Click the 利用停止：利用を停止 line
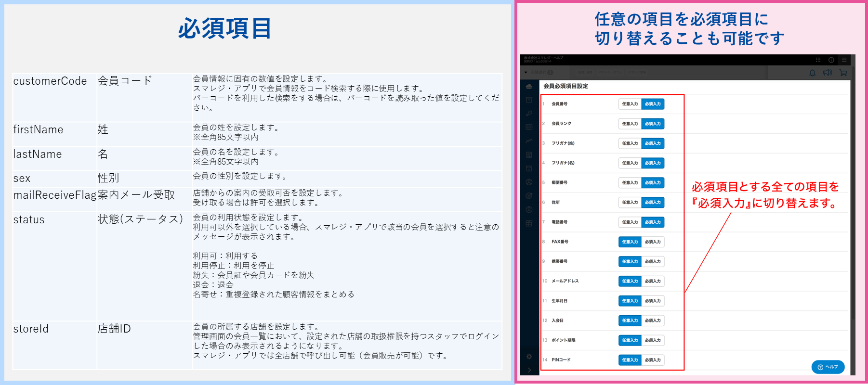Image resolution: width=868 pixels, height=385 pixels. tap(234, 265)
